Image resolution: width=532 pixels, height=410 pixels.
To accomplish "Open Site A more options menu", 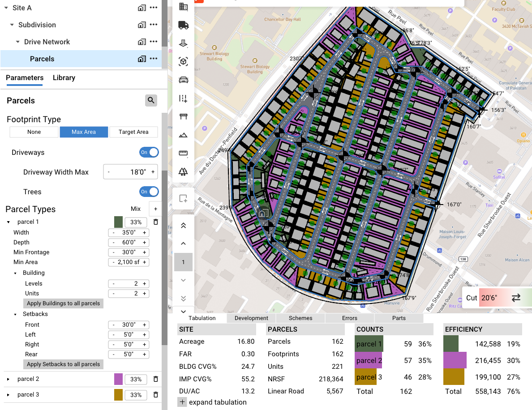I will click(x=154, y=8).
